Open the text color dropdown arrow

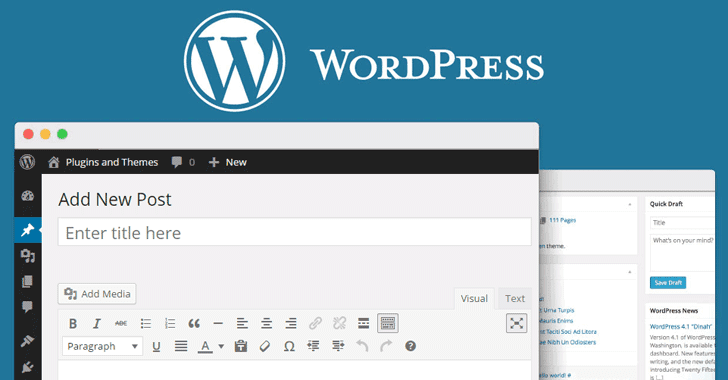pos(221,346)
